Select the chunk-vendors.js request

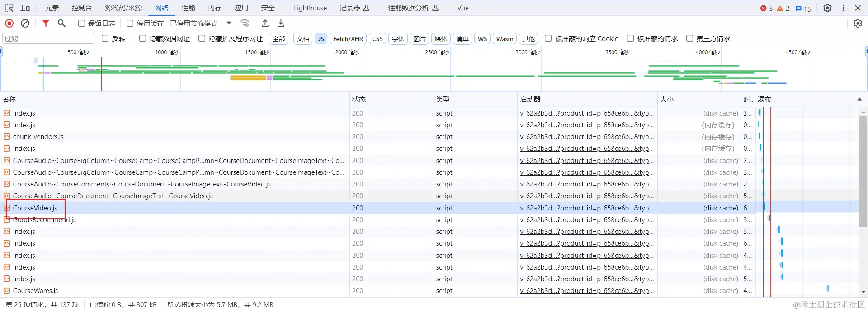[38, 137]
